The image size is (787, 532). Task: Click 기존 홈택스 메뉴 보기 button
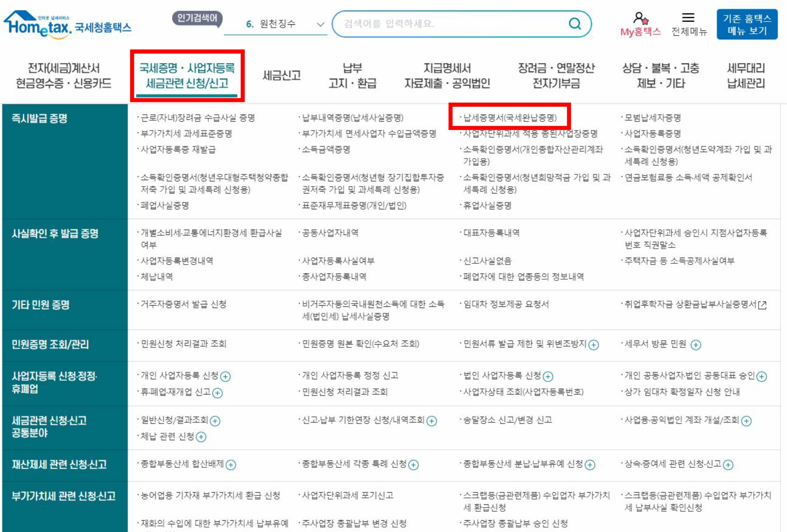tap(746, 24)
